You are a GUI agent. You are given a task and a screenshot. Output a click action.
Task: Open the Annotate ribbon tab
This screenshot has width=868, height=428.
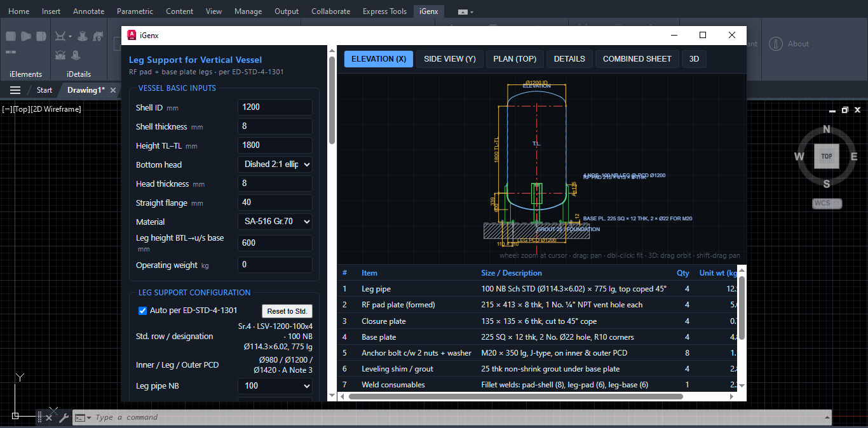tap(88, 11)
